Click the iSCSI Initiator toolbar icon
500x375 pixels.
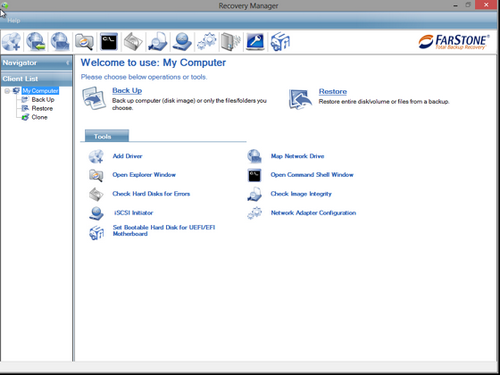[x=182, y=42]
